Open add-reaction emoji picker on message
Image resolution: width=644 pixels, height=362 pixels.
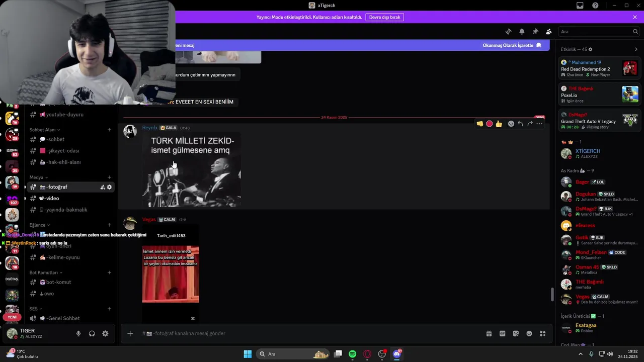[511, 124]
